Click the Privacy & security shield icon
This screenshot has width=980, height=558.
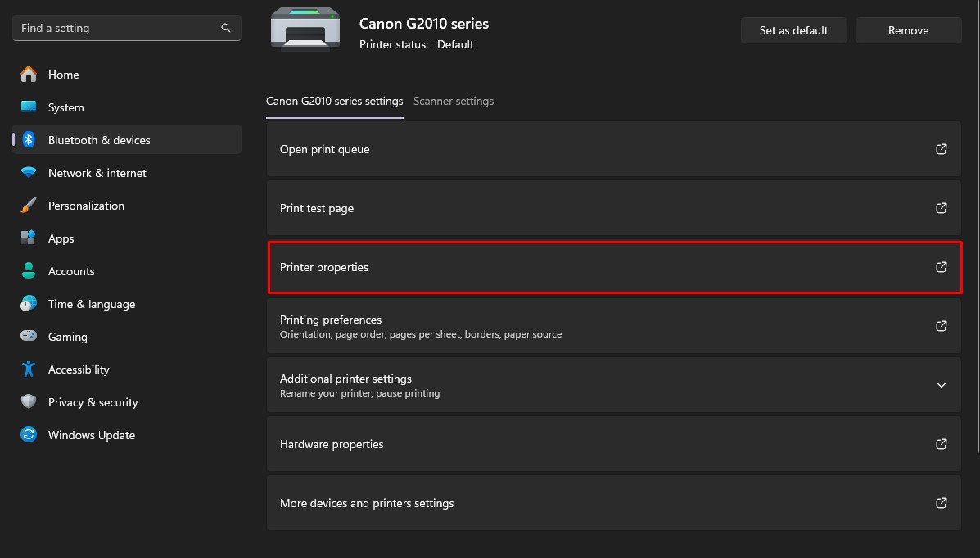pyautogui.click(x=28, y=401)
